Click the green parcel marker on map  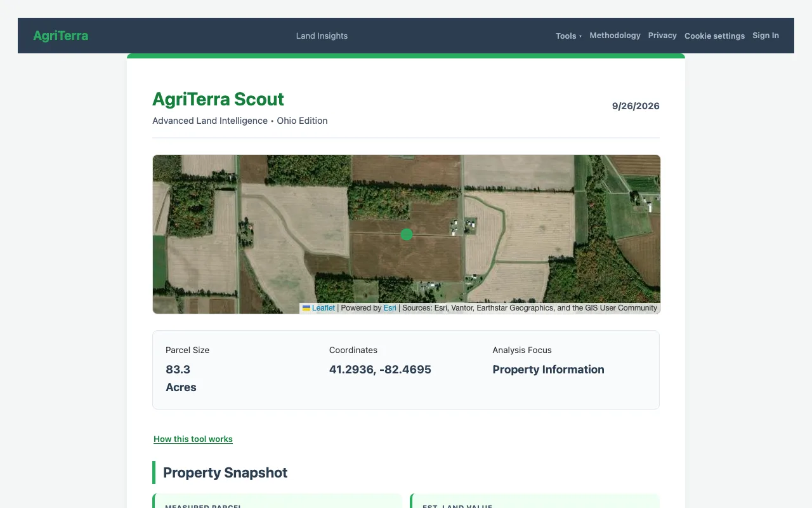click(407, 234)
